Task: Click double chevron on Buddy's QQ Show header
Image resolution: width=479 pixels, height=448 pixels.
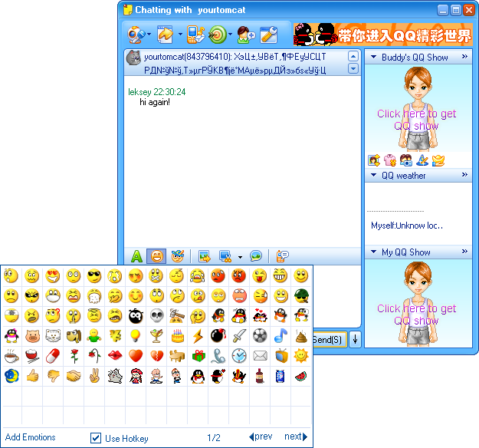Action: tap(464, 56)
